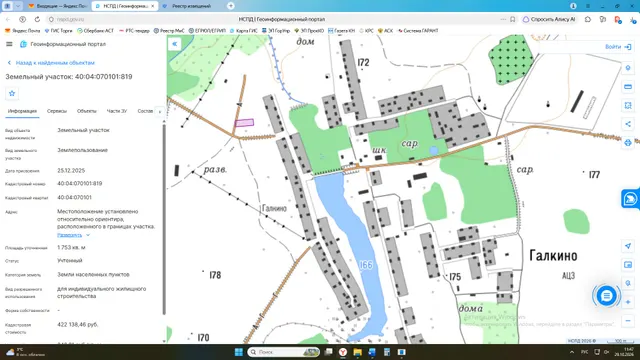The width and height of the screenshot is (640, 360).
Task: Switch to the Информация tab
Action: tap(22, 111)
